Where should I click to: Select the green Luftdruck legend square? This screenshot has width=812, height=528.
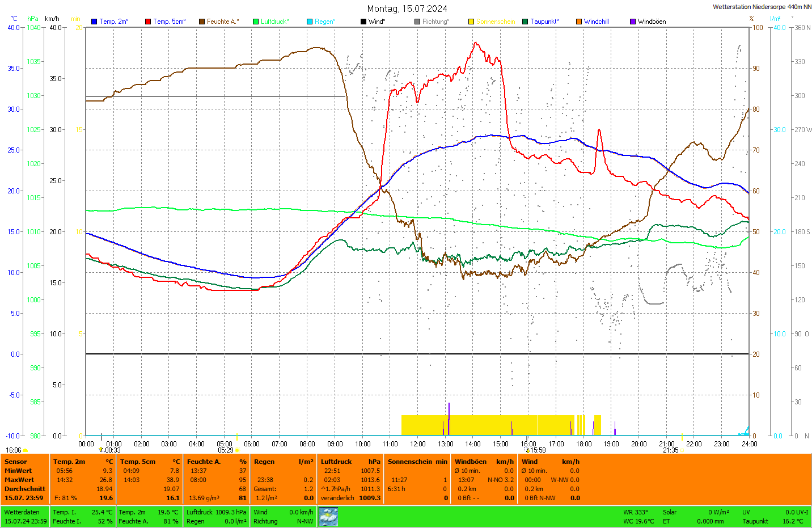point(256,22)
